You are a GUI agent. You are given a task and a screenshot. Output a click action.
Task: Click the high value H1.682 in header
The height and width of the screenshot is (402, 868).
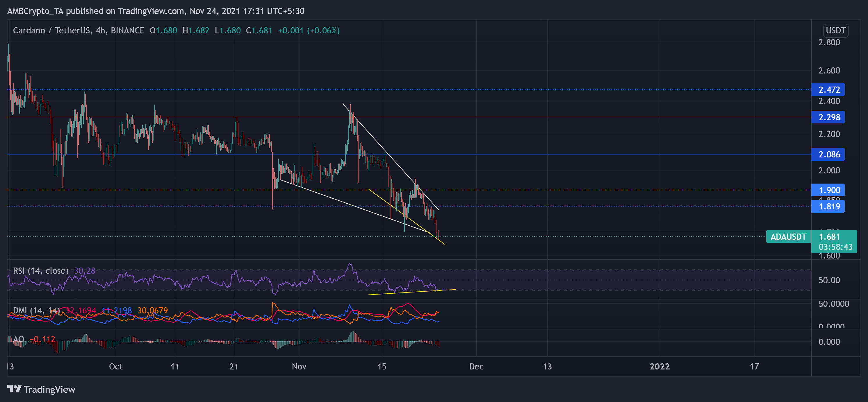[x=195, y=30]
